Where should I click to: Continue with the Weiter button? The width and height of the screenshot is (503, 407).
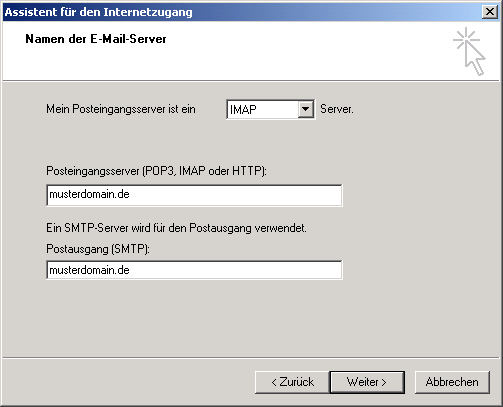click(x=367, y=382)
